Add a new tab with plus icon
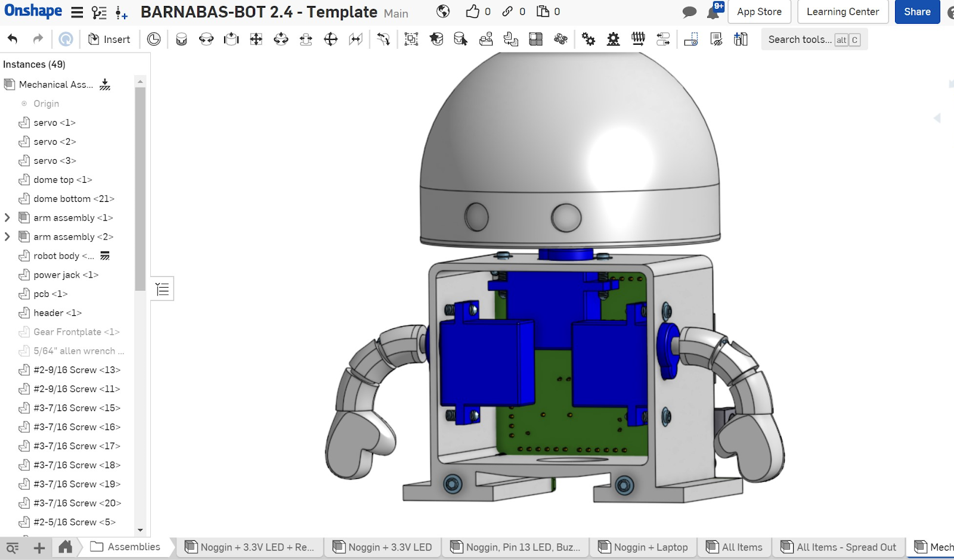The width and height of the screenshot is (954, 560). (x=39, y=547)
